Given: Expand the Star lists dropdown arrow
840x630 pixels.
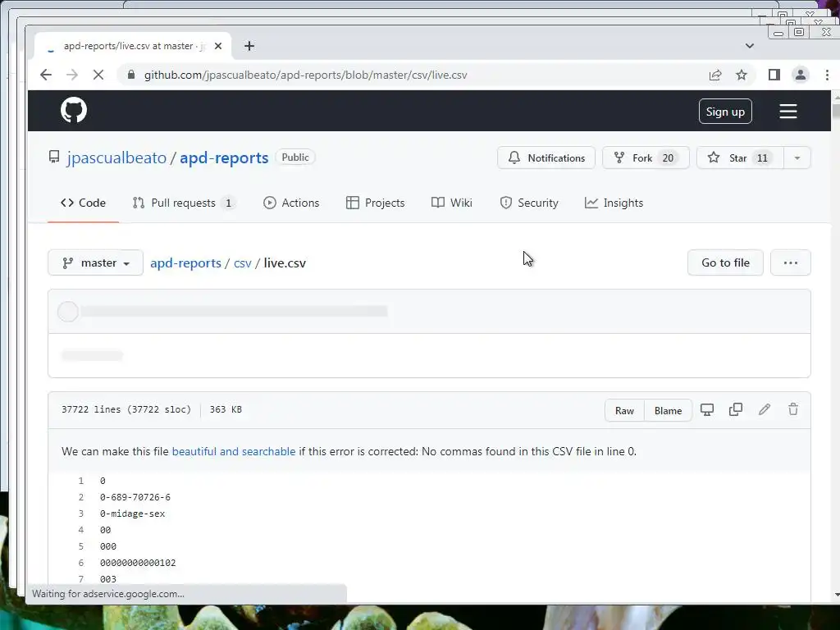Looking at the screenshot, I should coord(797,158).
